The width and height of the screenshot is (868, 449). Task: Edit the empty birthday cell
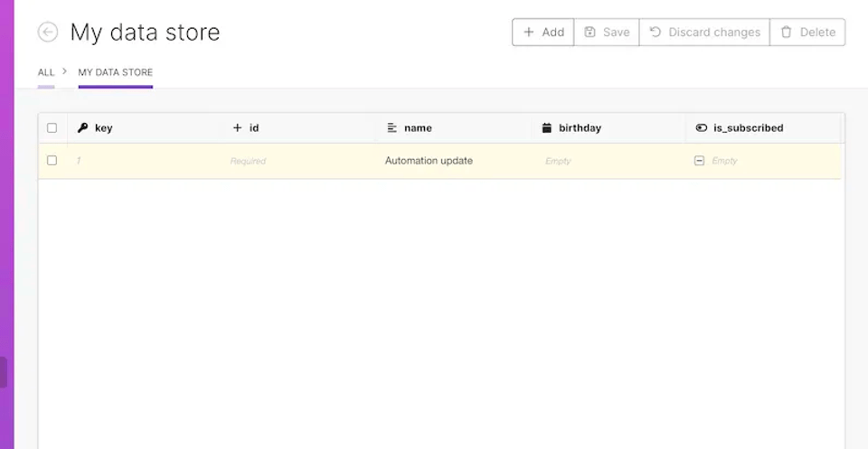pos(608,161)
